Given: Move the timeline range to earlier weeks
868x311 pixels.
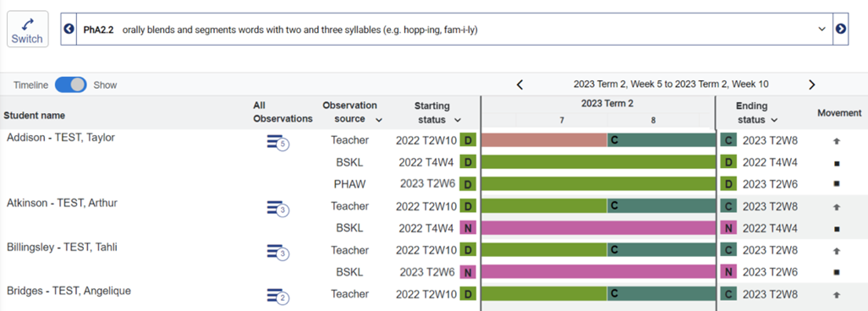Looking at the screenshot, I should coord(520,85).
